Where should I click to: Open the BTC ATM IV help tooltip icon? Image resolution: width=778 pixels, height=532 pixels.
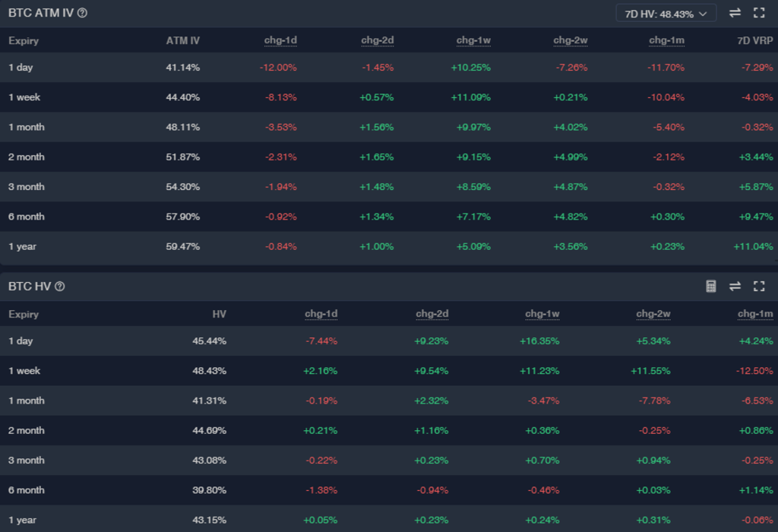pos(82,13)
